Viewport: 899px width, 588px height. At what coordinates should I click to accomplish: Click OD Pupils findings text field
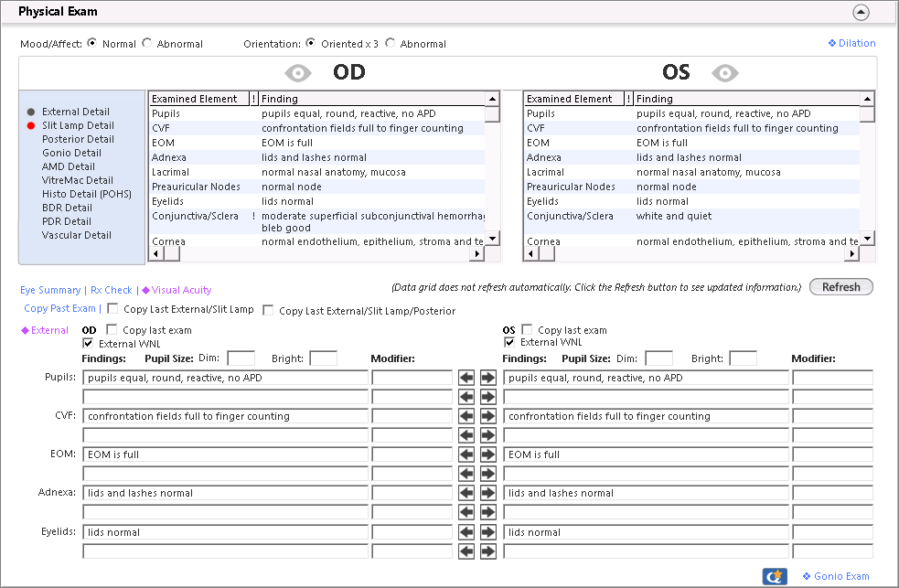pyautogui.click(x=225, y=378)
